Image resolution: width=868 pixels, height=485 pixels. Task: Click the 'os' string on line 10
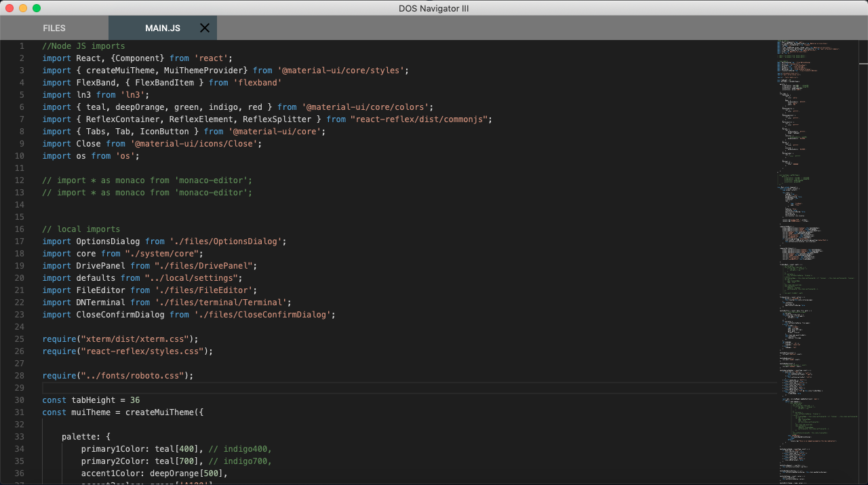point(125,156)
